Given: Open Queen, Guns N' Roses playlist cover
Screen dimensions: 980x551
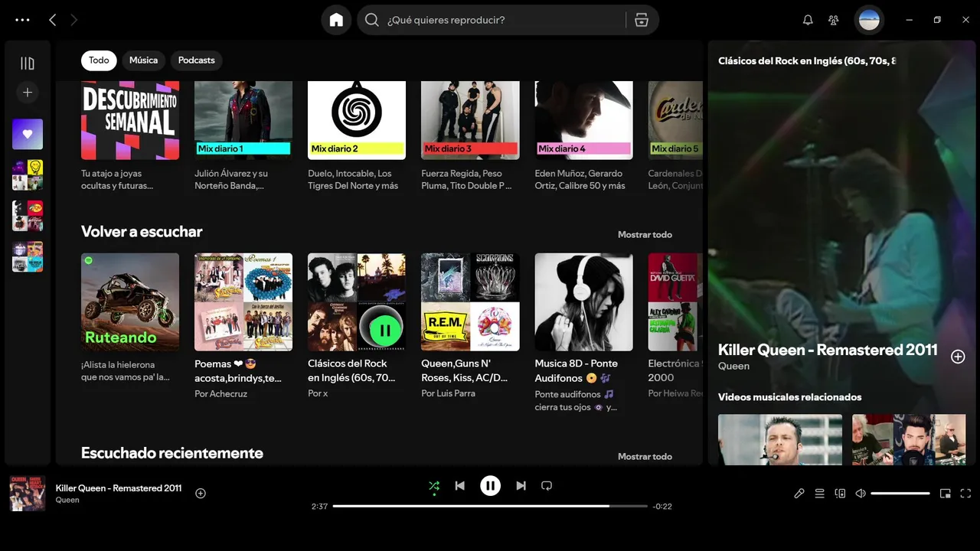Looking at the screenshot, I should pos(470,302).
